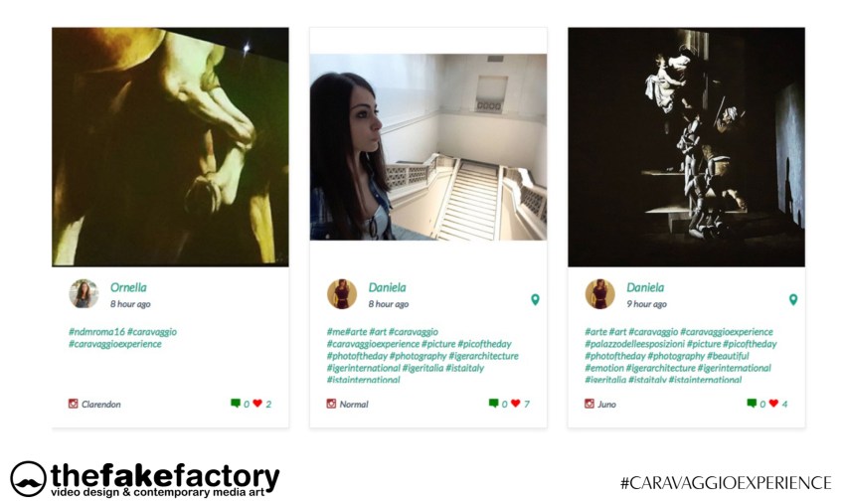Click the heart icon showing 7 likes
This screenshot has width=843, height=504.
click(x=516, y=403)
